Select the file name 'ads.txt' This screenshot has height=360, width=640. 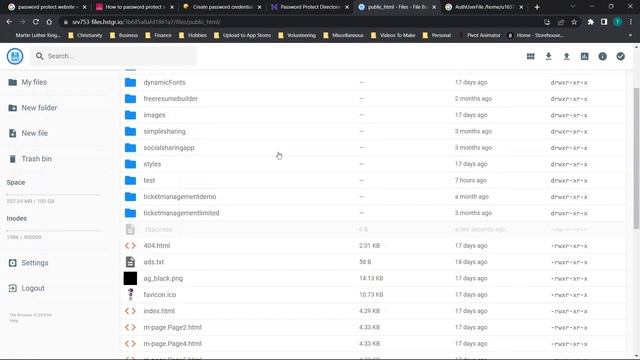153,262
